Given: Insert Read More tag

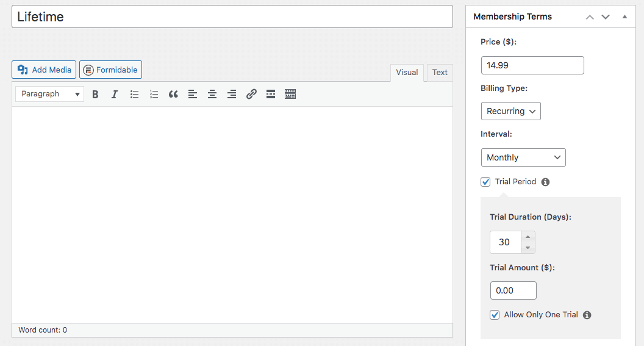Looking at the screenshot, I should click(271, 94).
